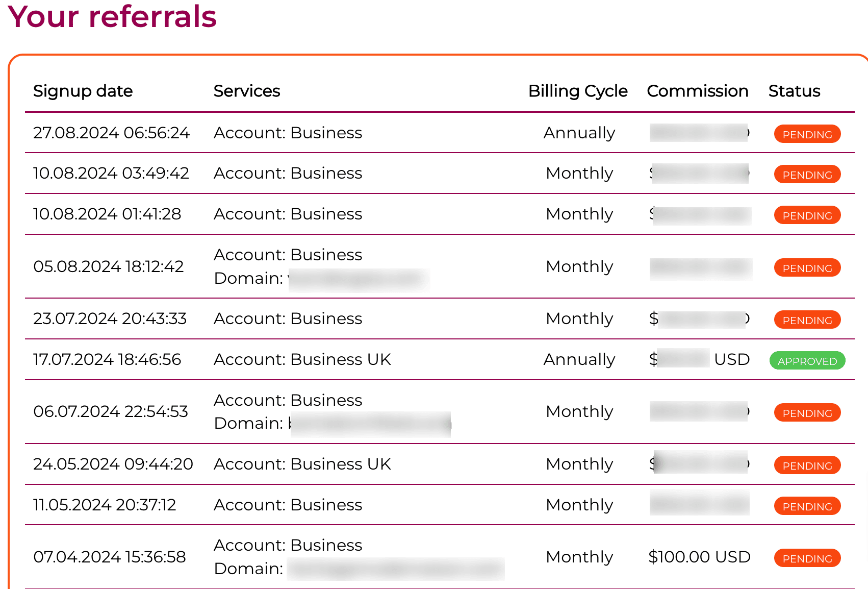
Task: Click the Commission column header
Action: pos(697,91)
